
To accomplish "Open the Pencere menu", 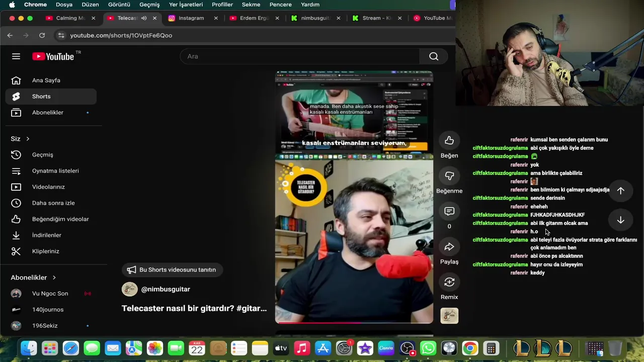I will pos(280,5).
